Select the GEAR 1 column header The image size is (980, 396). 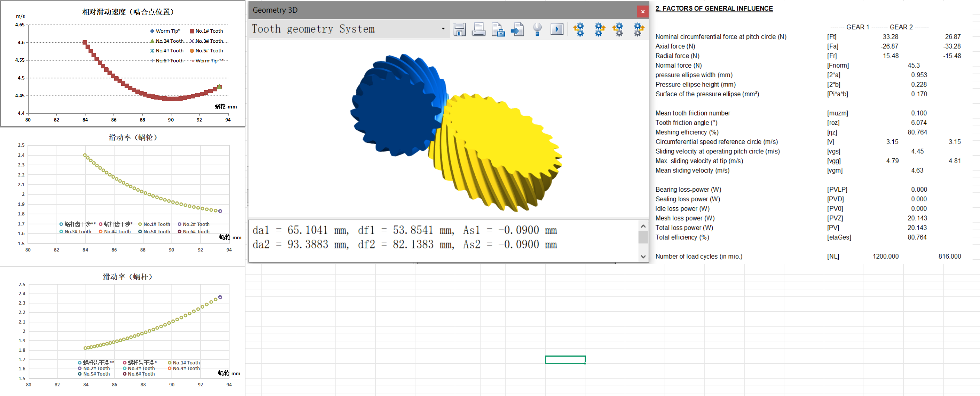click(x=858, y=27)
